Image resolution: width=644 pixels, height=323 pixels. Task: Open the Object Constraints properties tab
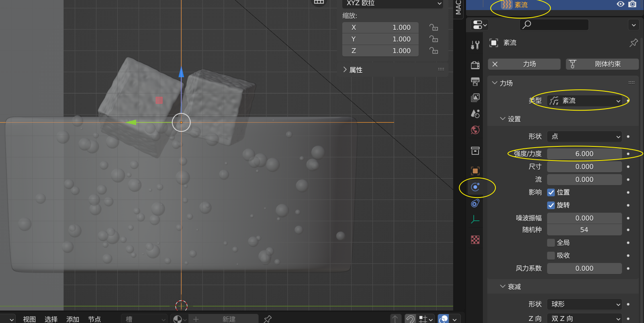pos(475,203)
